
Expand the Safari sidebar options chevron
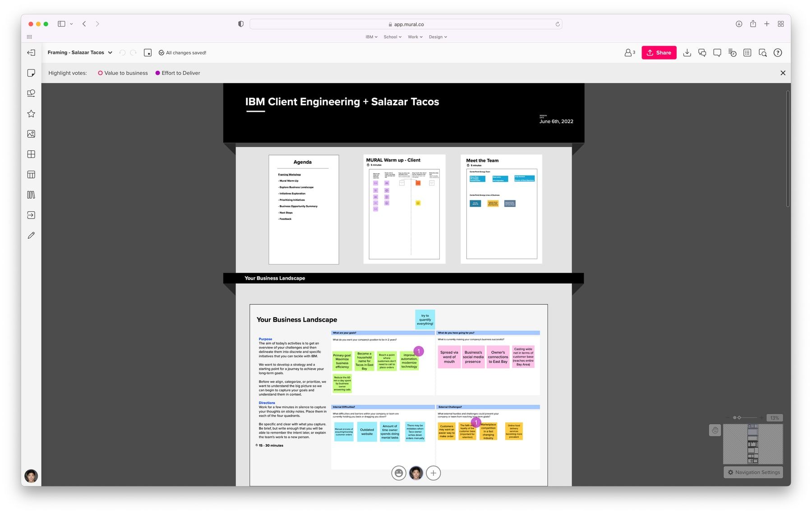click(x=71, y=24)
